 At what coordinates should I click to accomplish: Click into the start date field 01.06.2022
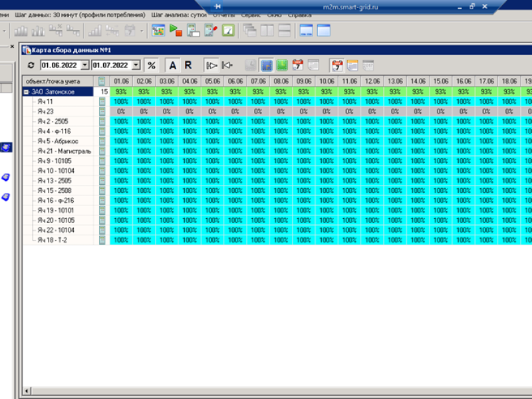(61, 65)
